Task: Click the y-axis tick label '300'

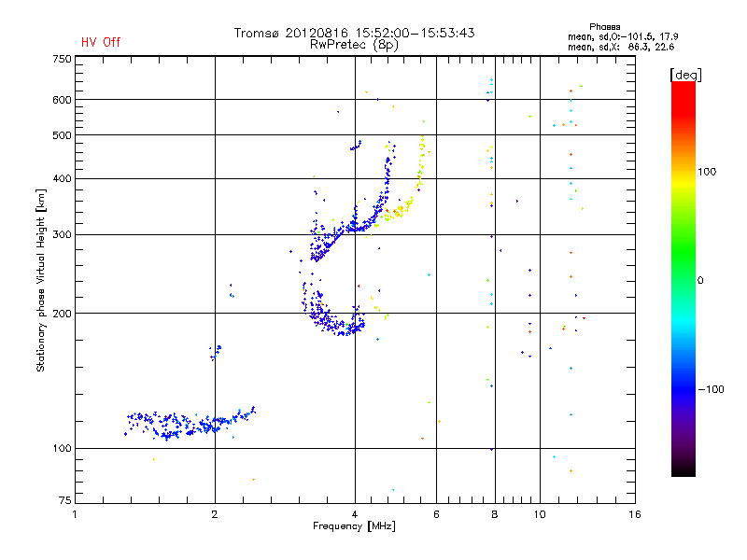Action: click(x=62, y=235)
